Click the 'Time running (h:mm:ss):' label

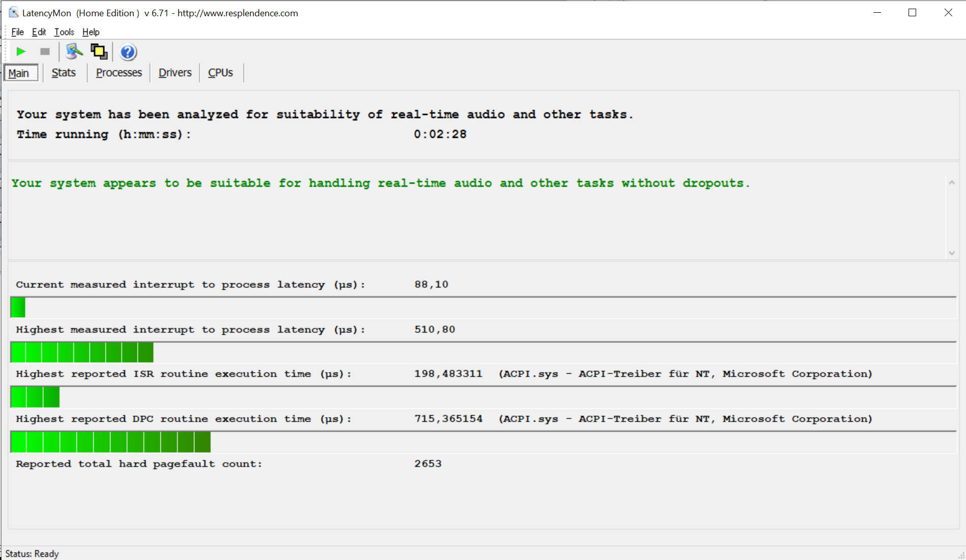pyautogui.click(x=104, y=134)
